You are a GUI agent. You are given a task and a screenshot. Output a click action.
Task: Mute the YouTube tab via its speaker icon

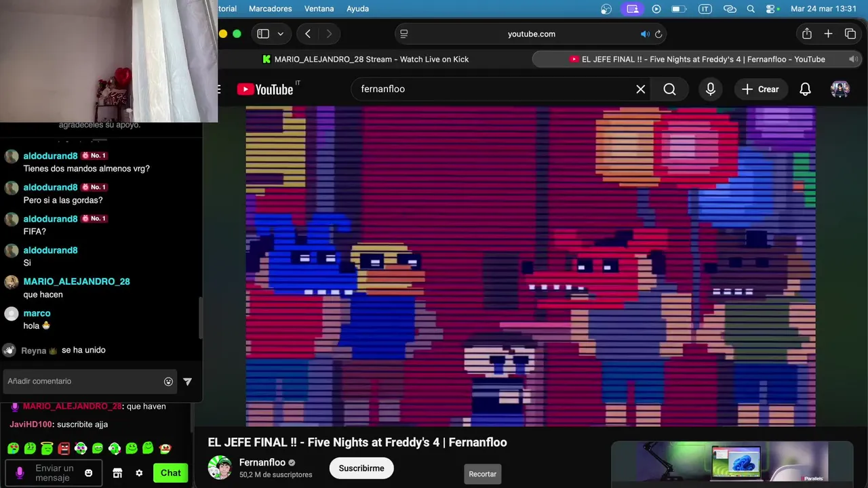point(853,59)
